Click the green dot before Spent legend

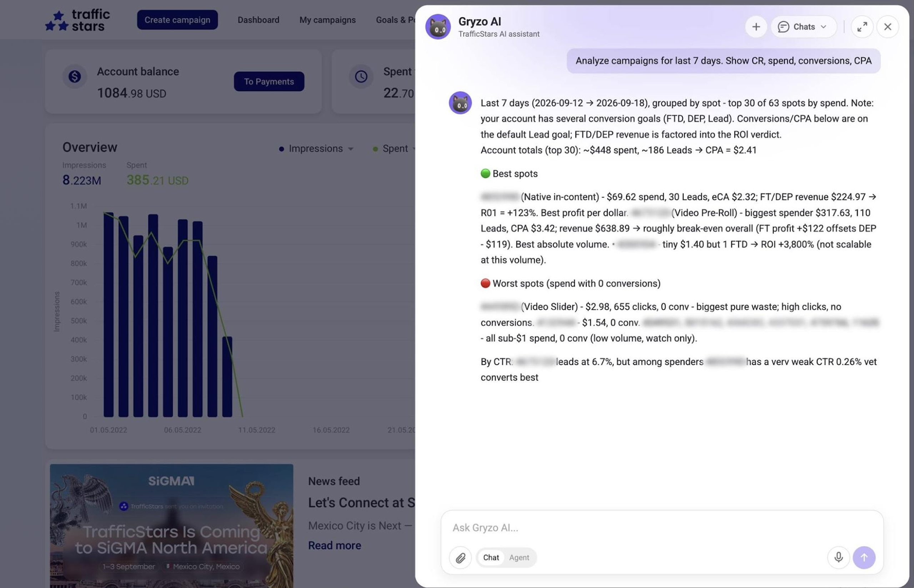point(376,149)
